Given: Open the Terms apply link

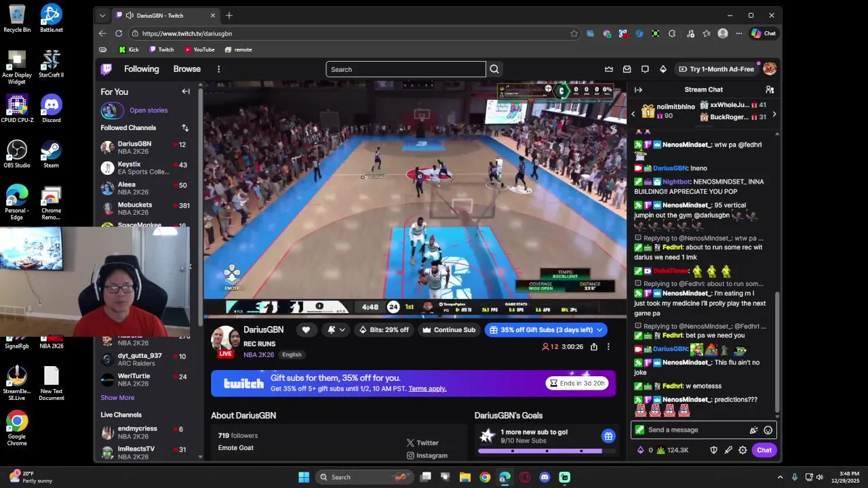Looking at the screenshot, I should pos(427,389).
